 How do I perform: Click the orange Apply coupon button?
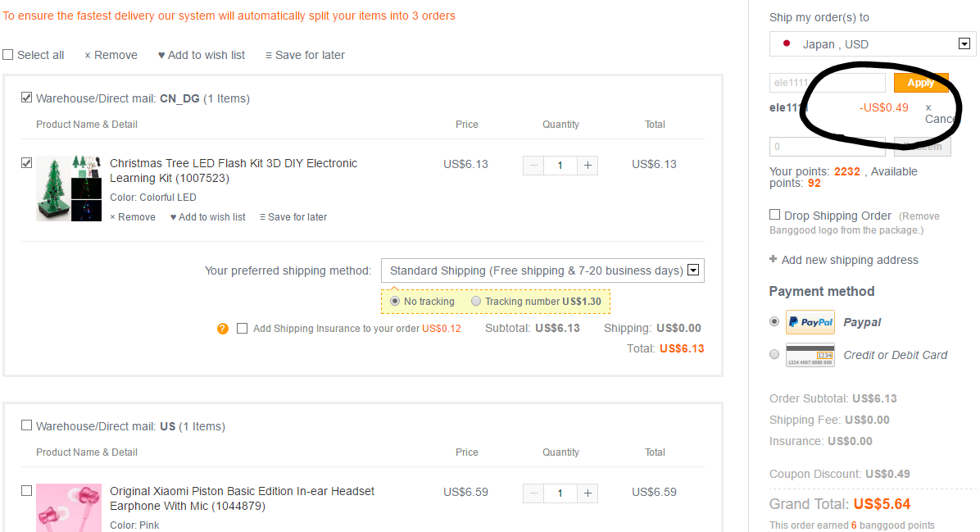(x=921, y=83)
